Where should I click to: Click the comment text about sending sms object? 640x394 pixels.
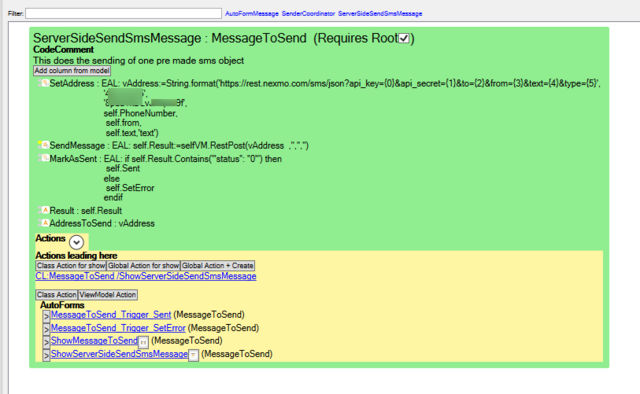point(138,60)
